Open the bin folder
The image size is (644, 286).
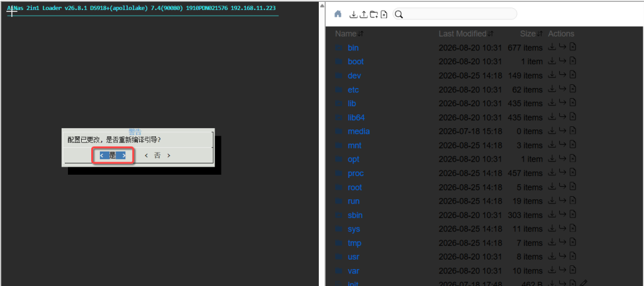click(353, 48)
